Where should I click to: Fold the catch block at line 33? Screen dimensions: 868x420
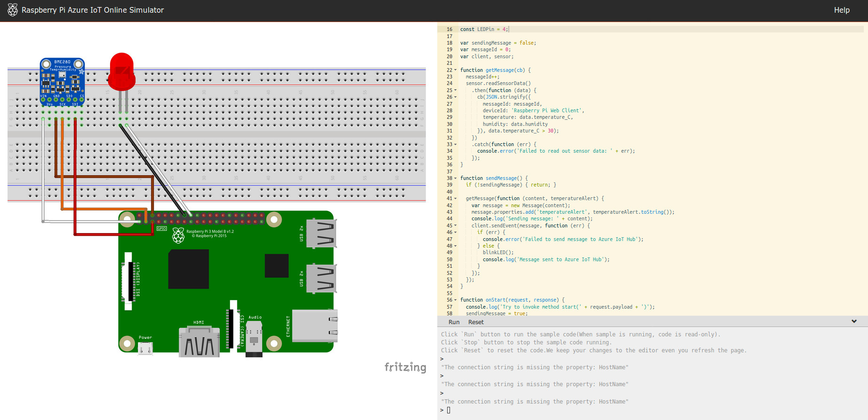(x=455, y=144)
